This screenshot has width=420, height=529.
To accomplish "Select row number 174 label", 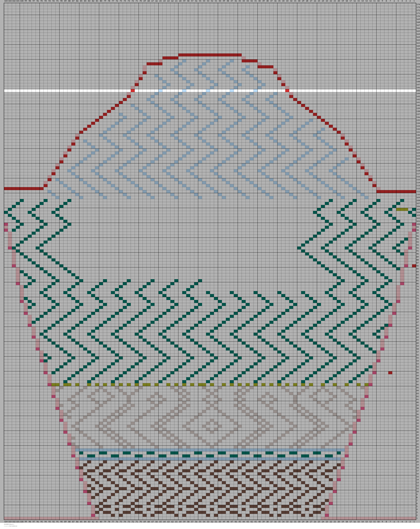I will coord(418,4).
